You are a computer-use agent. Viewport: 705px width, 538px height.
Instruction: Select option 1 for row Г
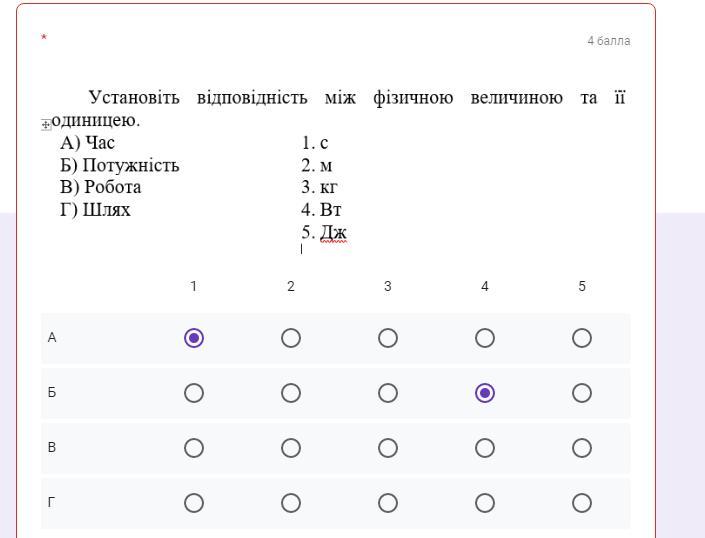tap(194, 503)
